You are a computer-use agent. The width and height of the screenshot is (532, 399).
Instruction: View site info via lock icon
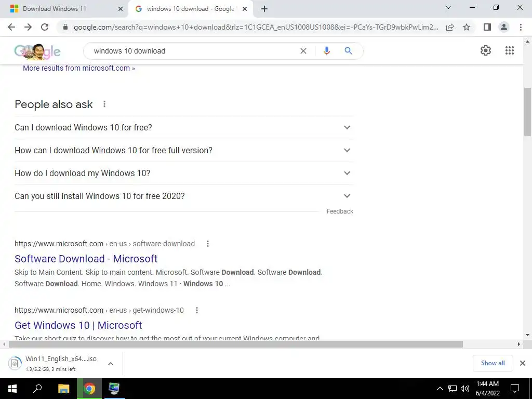coord(65,27)
